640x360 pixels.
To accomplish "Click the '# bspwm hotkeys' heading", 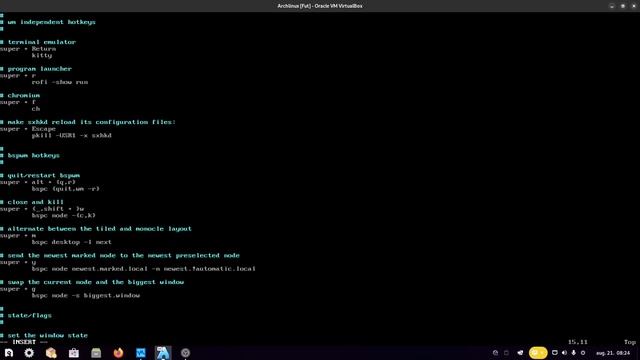I will [x=30, y=156].
